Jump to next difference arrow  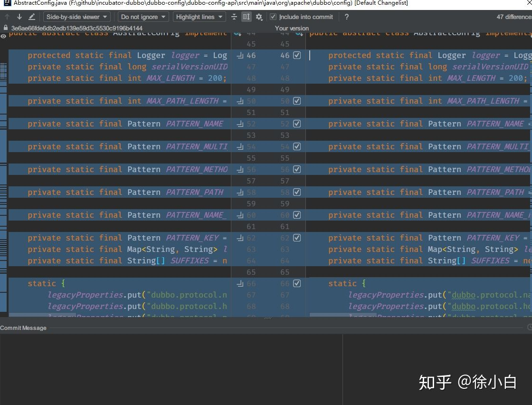[x=19, y=17]
